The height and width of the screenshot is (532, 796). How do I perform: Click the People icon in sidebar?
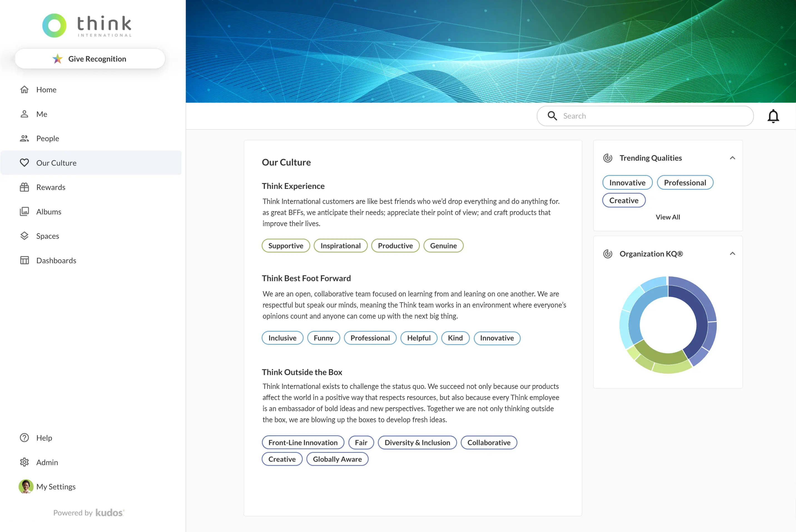pos(24,138)
